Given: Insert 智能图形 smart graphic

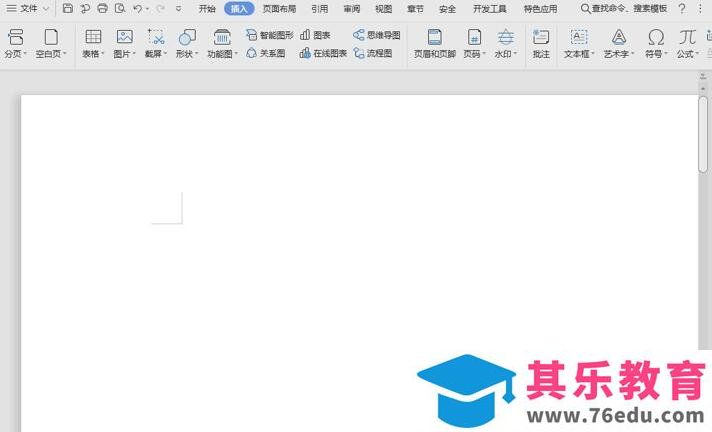Looking at the screenshot, I should point(270,35).
